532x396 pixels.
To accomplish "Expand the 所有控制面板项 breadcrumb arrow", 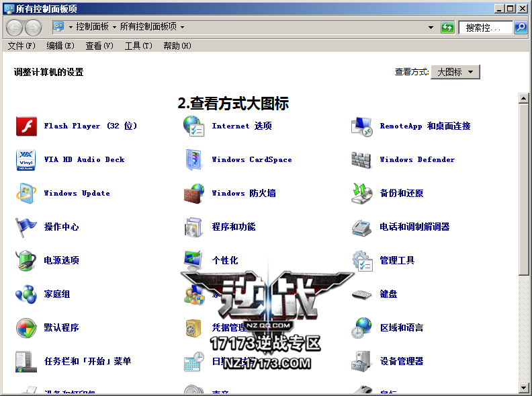I will (x=182, y=27).
